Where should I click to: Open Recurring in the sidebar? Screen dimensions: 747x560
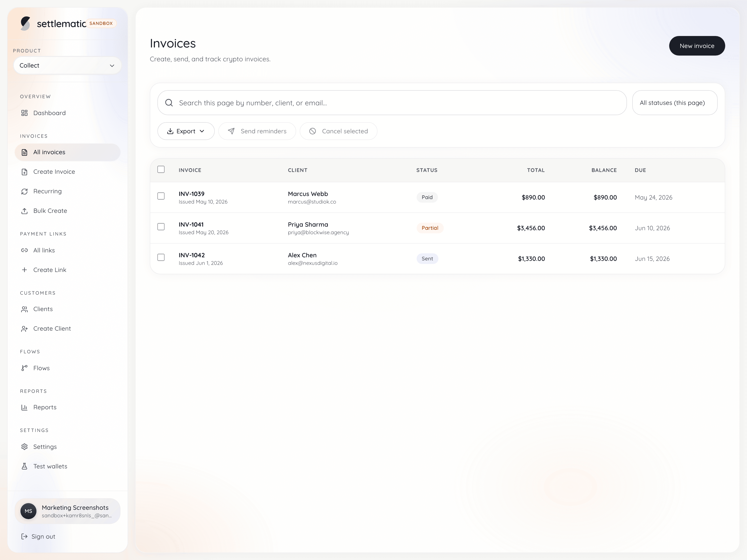click(x=67, y=191)
